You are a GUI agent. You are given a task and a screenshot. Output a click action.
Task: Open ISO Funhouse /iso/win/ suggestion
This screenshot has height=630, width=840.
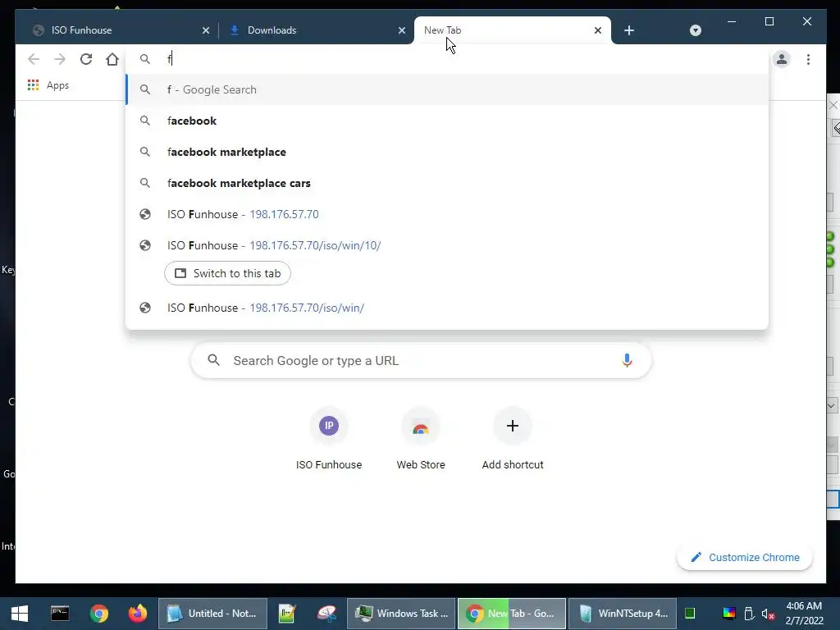447,308
